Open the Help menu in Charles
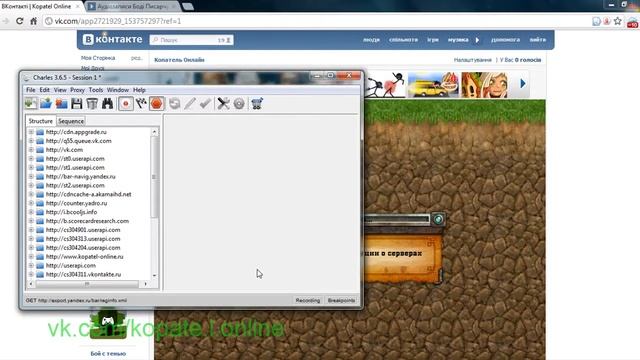Viewport: 640px width, 360px height. pyautogui.click(x=139, y=90)
